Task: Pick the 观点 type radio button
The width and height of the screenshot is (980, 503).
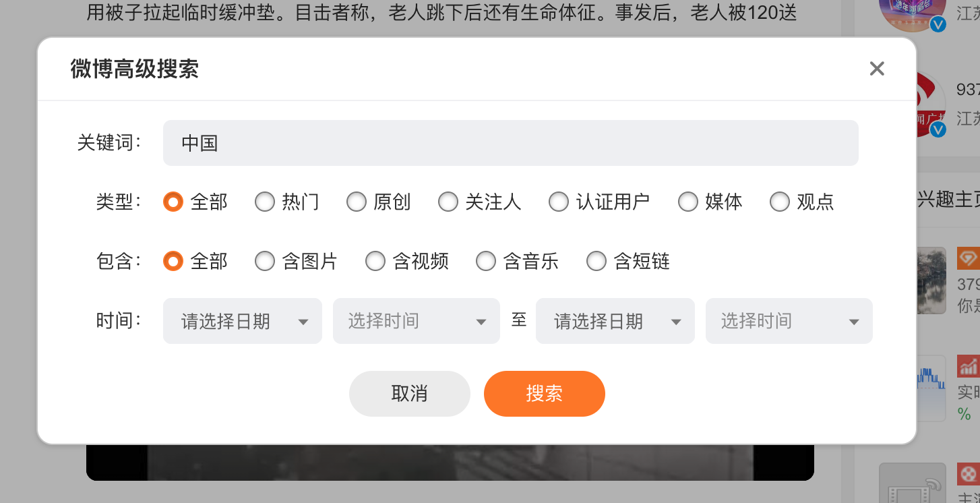Action: coord(780,202)
